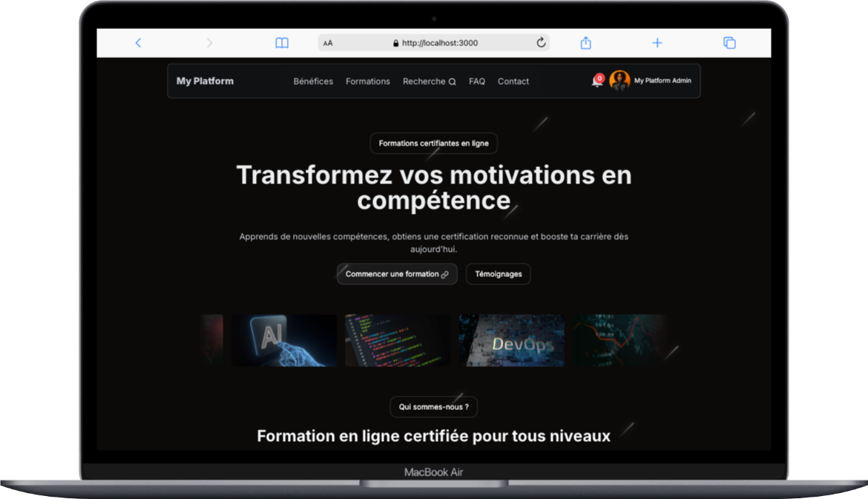Click Formation en ligne certifiée heading
The width and height of the screenshot is (868, 499).
coord(433,437)
